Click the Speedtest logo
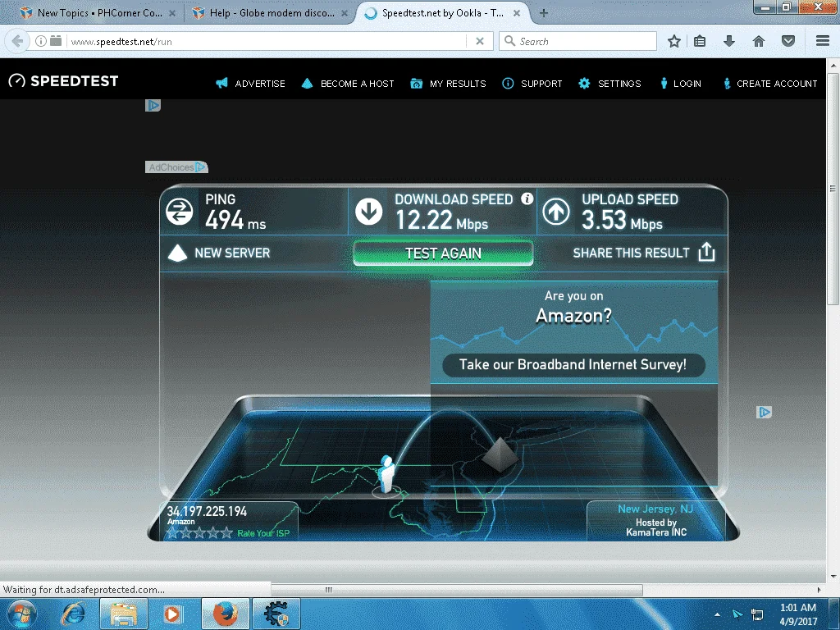This screenshot has width=840, height=630. (63, 81)
